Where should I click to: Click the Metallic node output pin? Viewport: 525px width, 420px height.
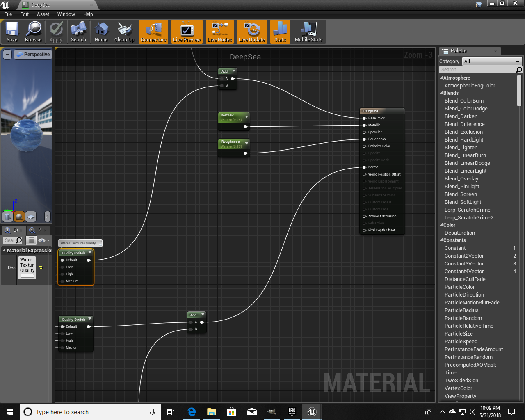(245, 126)
